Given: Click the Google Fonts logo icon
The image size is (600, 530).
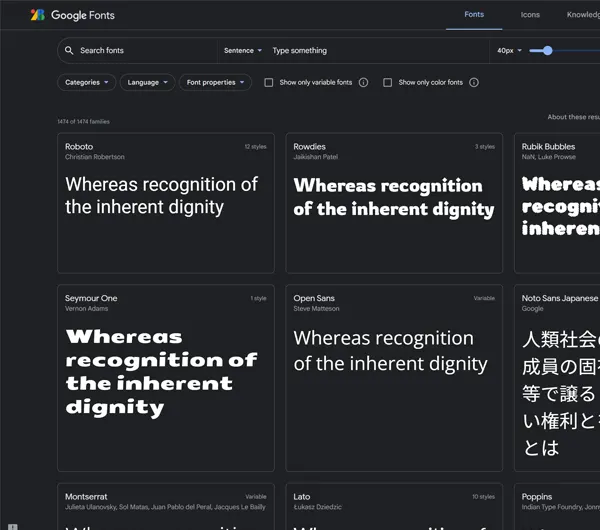Looking at the screenshot, I should click(38, 15).
